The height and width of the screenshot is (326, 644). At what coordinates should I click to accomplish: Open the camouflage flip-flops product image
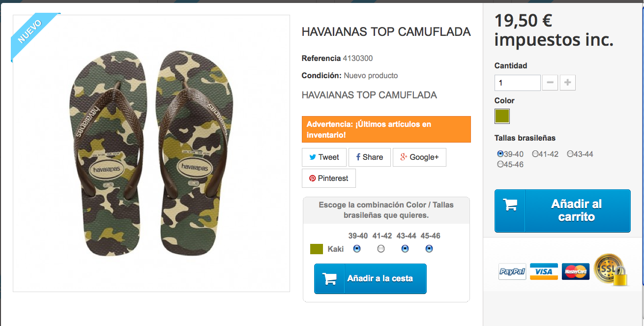coord(151,153)
